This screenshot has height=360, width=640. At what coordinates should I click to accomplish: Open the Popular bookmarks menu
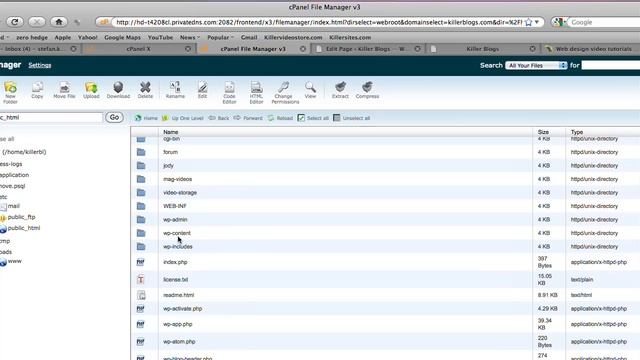point(220,37)
